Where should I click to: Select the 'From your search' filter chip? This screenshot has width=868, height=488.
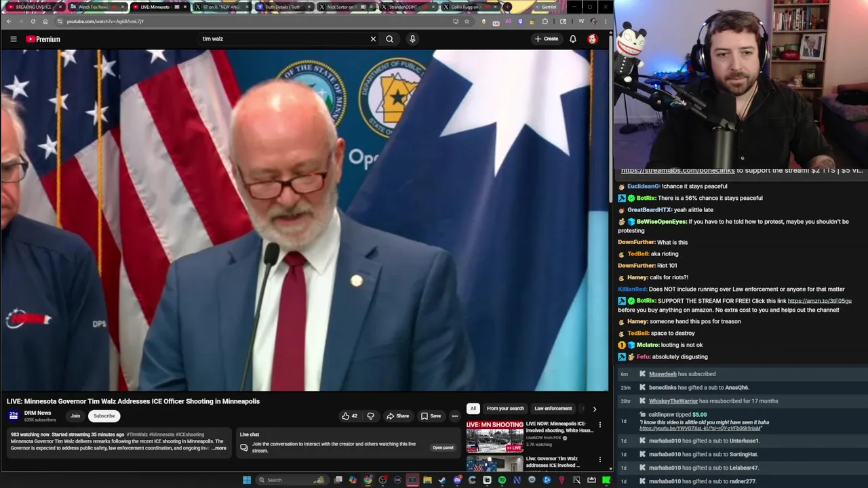pyautogui.click(x=505, y=409)
